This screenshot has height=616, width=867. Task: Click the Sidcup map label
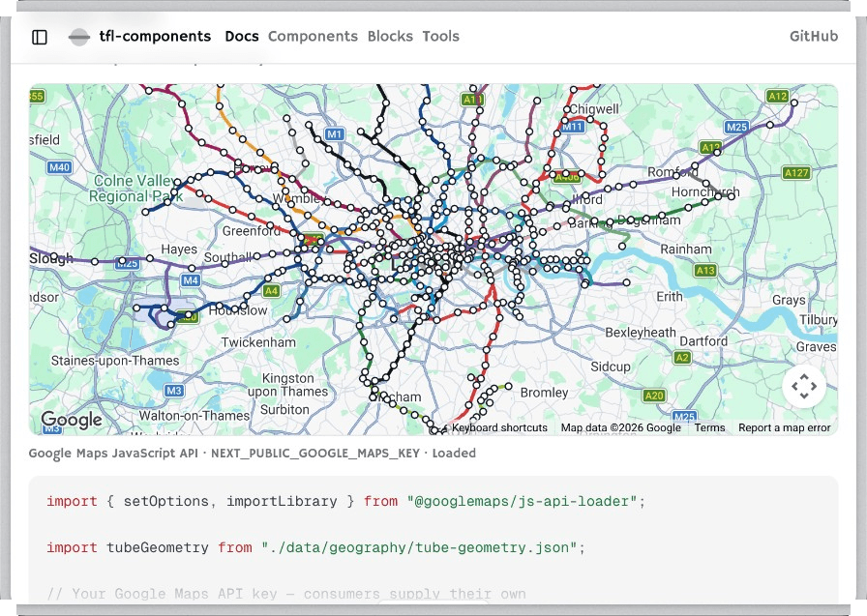coord(611,367)
